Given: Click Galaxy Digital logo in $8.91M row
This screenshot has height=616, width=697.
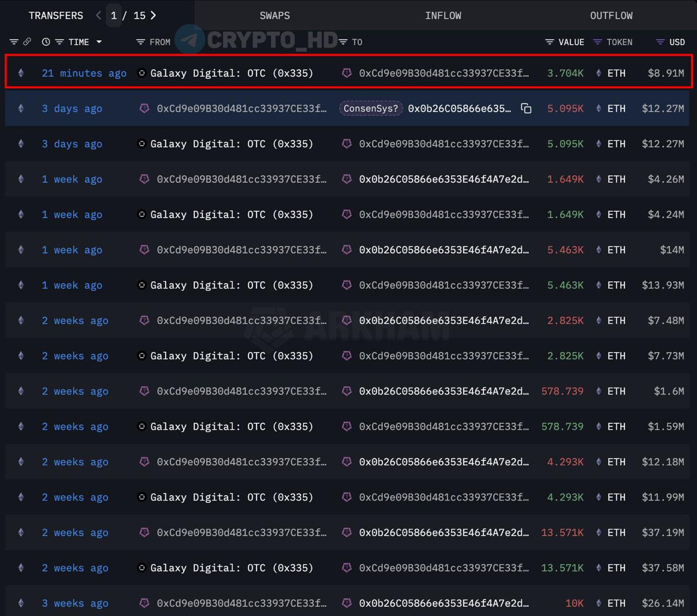Looking at the screenshot, I should tap(142, 73).
